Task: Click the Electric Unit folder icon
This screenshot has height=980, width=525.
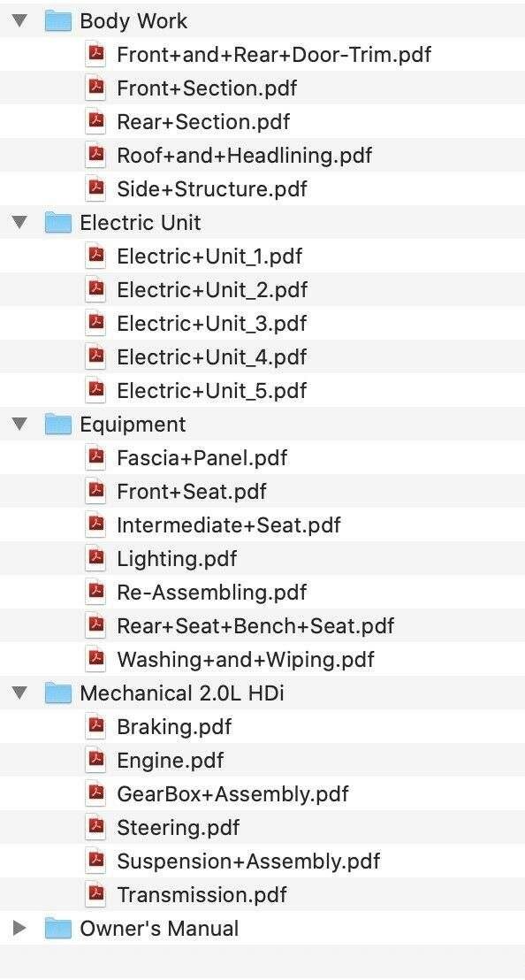Action: tap(58, 223)
